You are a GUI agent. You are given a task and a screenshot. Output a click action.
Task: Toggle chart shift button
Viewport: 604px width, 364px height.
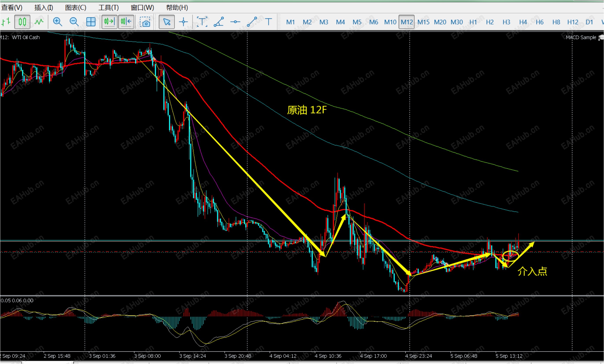click(126, 22)
